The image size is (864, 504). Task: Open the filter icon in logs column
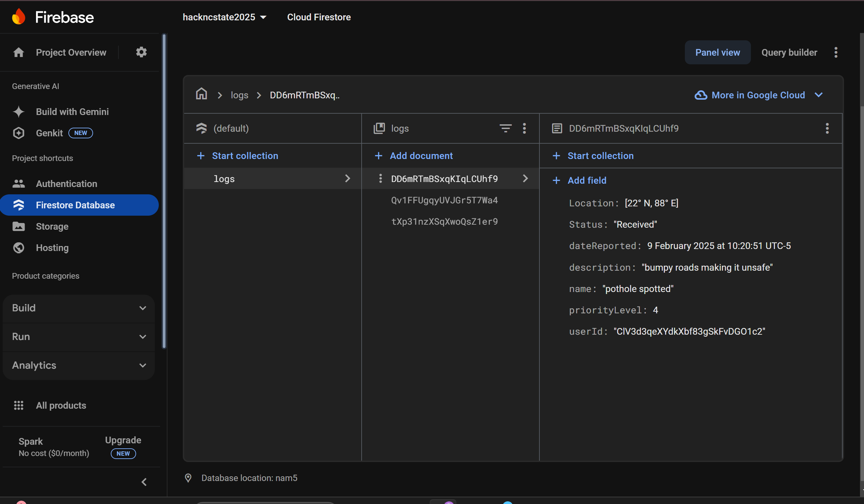[x=505, y=128]
